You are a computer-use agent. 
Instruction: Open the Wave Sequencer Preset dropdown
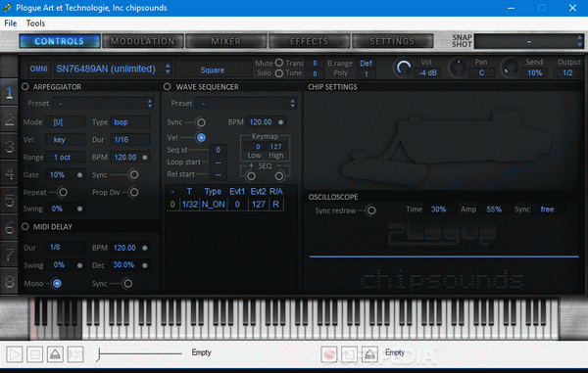point(246,104)
